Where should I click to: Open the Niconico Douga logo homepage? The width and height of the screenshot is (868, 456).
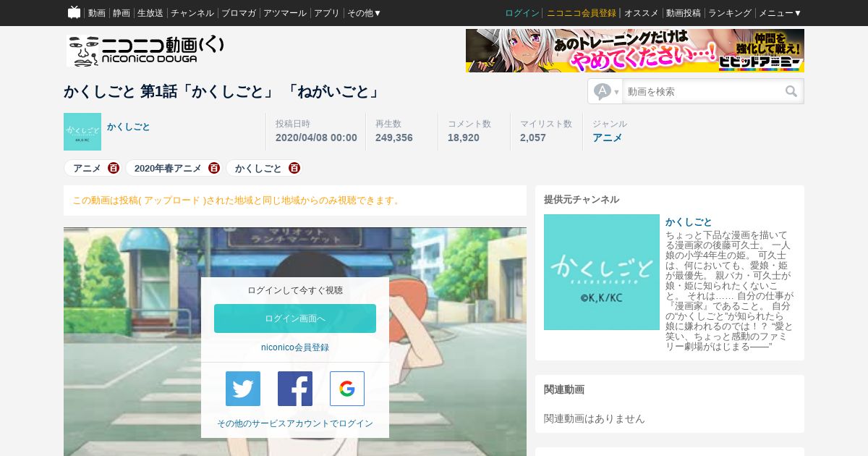point(145,51)
